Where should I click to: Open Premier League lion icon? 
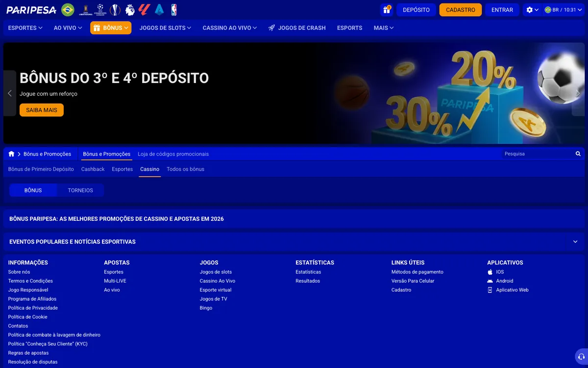[x=130, y=10]
